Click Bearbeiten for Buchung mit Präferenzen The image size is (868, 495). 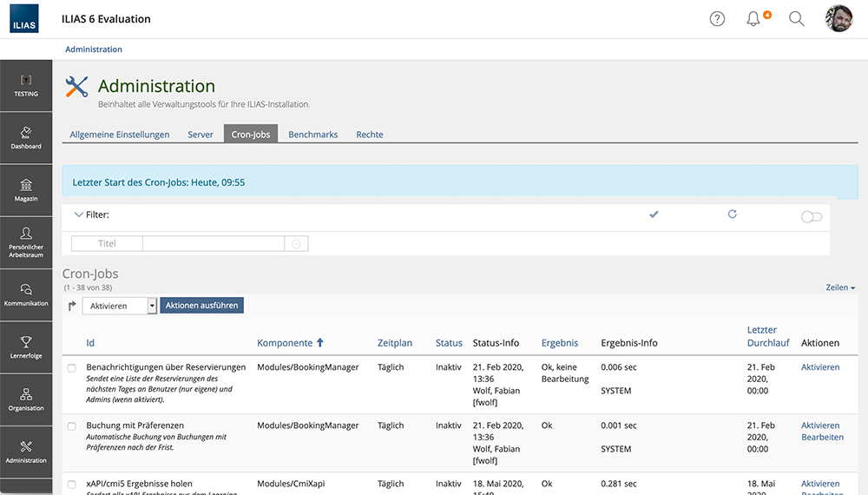pyautogui.click(x=822, y=438)
